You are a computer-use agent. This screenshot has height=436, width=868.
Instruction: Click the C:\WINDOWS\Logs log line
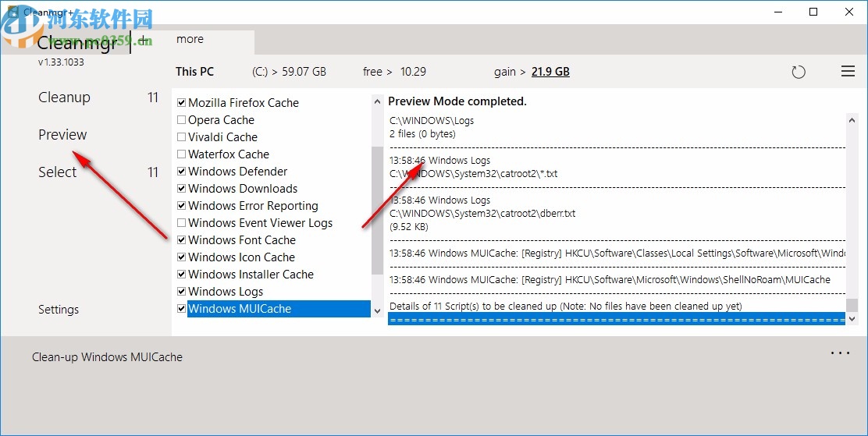coord(431,121)
